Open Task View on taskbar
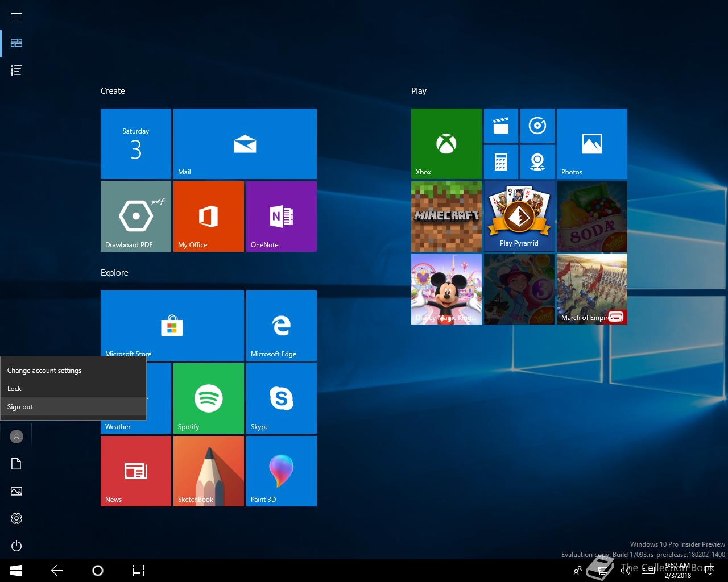The height and width of the screenshot is (582, 728). 138,571
